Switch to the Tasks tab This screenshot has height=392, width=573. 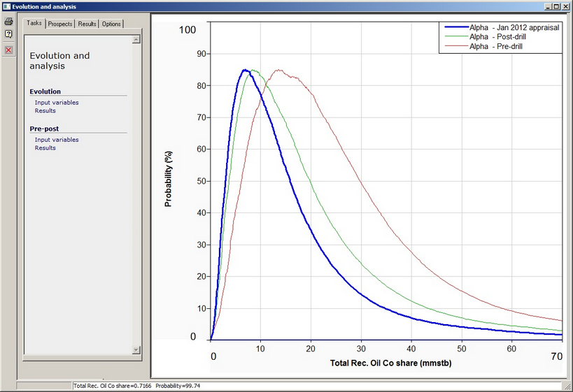click(34, 23)
